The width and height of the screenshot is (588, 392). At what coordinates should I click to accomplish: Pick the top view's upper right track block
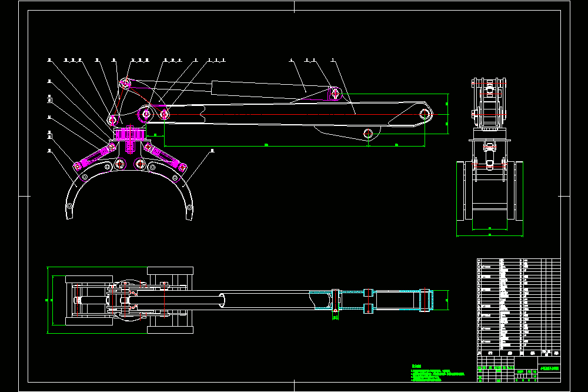[x=171, y=271]
